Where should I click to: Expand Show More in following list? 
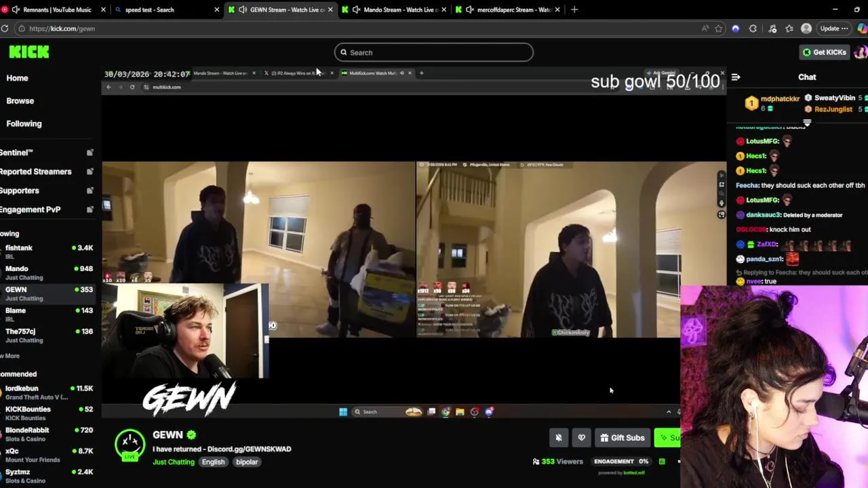click(x=9, y=356)
